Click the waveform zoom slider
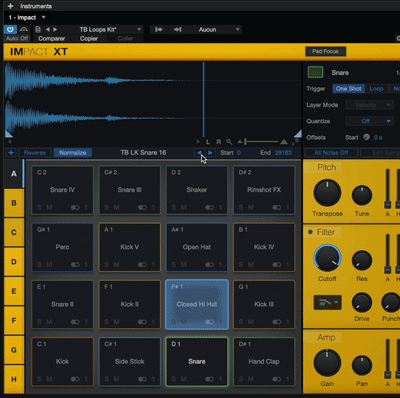 262,142
